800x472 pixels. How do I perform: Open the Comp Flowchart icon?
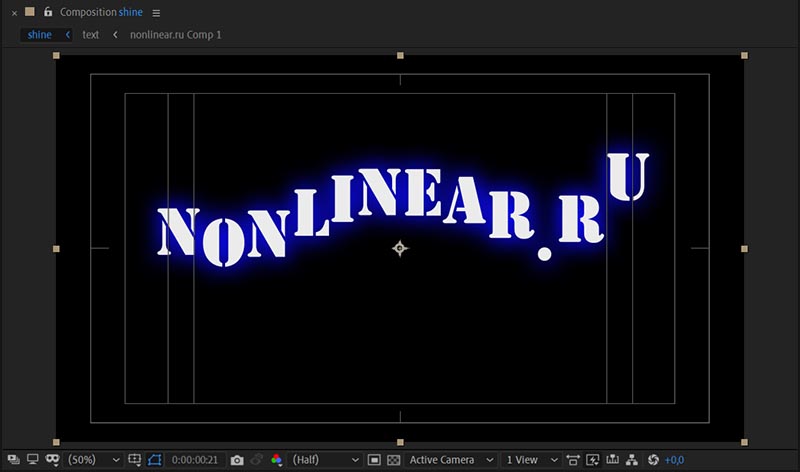(632, 460)
